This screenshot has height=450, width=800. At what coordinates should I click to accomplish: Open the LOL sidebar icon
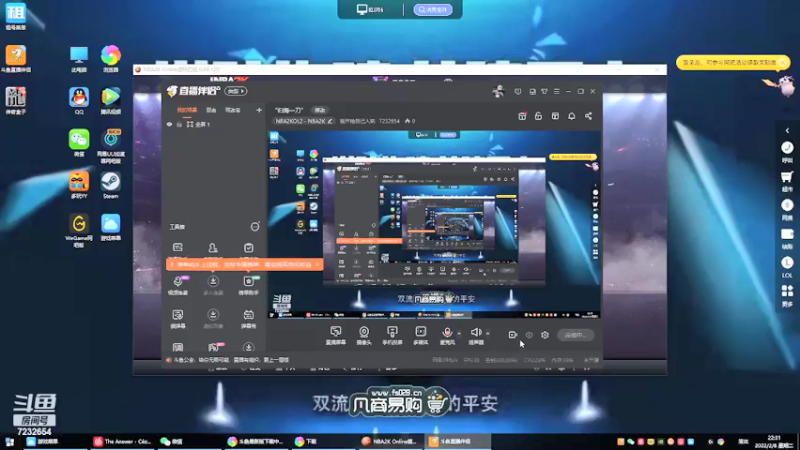787,267
